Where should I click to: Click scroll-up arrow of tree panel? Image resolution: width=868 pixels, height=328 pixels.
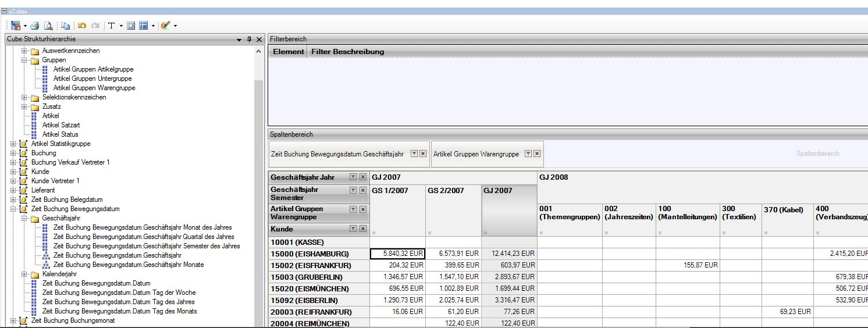tap(259, 51)
